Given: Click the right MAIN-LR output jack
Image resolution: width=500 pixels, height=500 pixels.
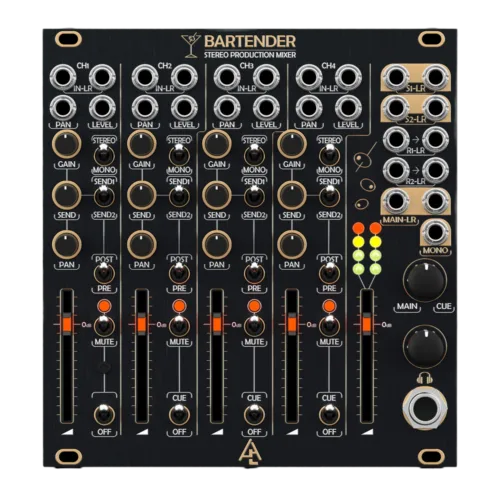Looking at the screenshot, I should point(435,201).
